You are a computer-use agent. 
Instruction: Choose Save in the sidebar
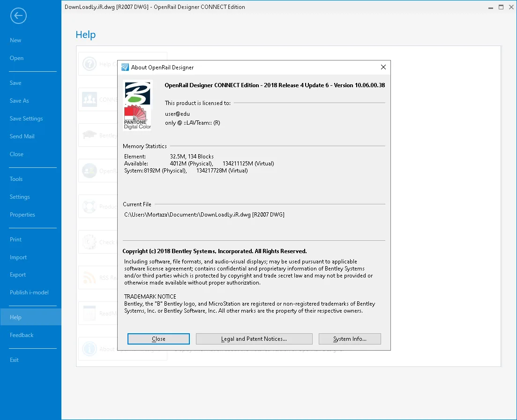pos(15,83)
